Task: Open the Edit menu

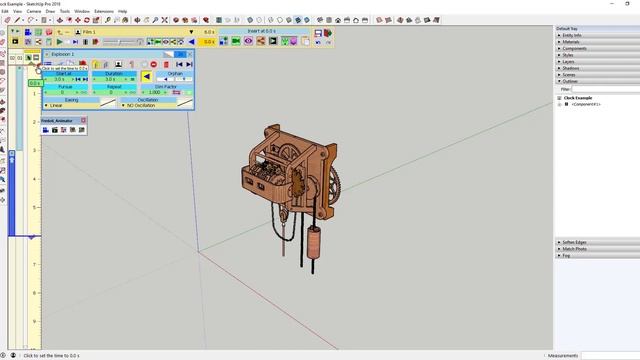Action: [x=5, y=11]
